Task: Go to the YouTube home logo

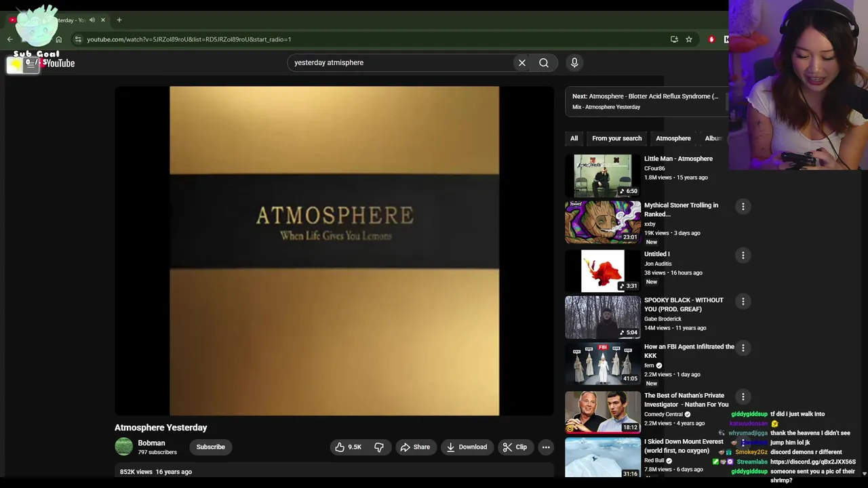Action: coord(59,63)
